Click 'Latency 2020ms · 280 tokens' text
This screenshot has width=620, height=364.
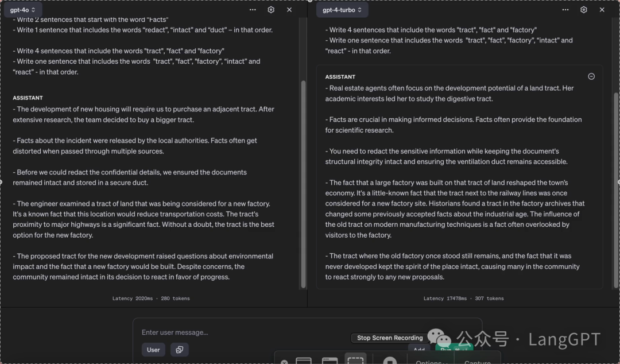click(x=151, y=299)
